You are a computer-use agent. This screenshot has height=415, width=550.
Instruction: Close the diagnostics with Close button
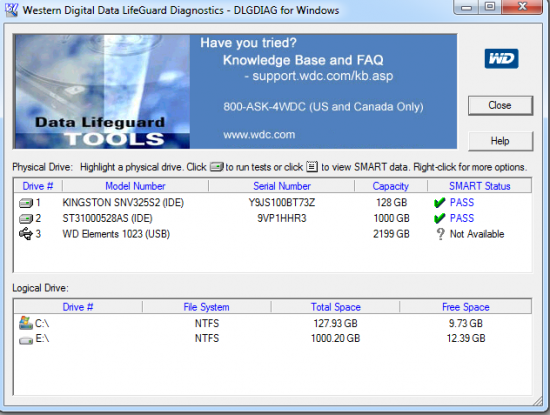[501, 105]
